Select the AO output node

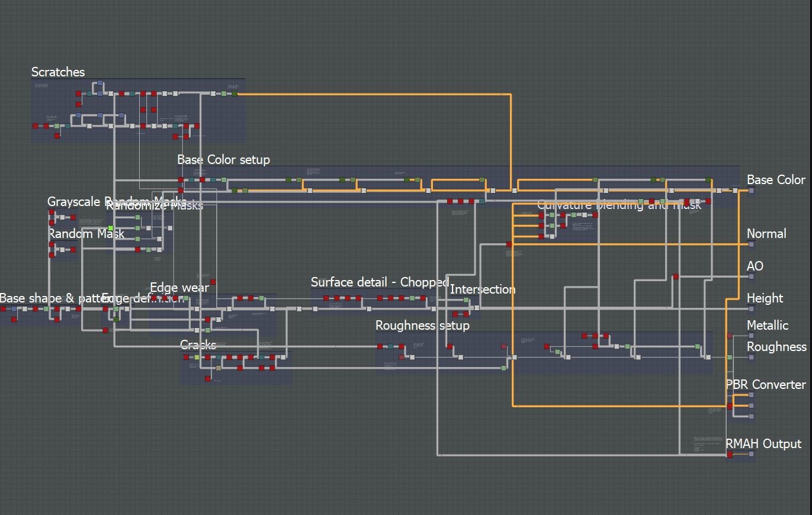click(751, 276)
